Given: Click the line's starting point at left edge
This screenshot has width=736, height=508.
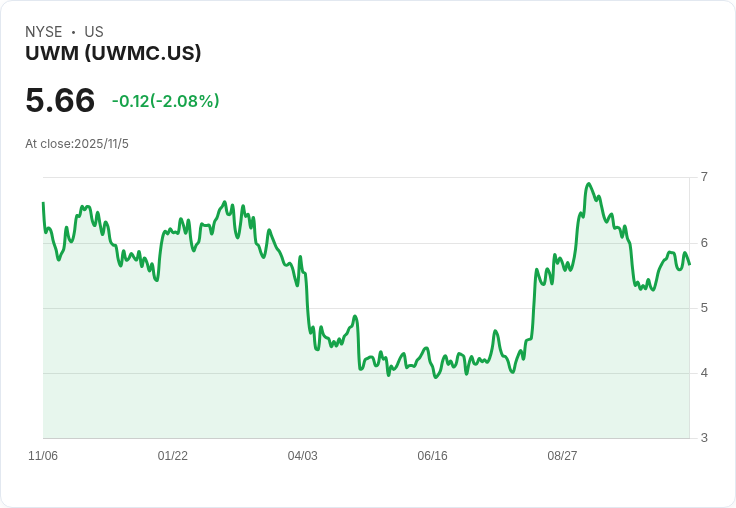Looking at the screenshot, I should point(43,203).
